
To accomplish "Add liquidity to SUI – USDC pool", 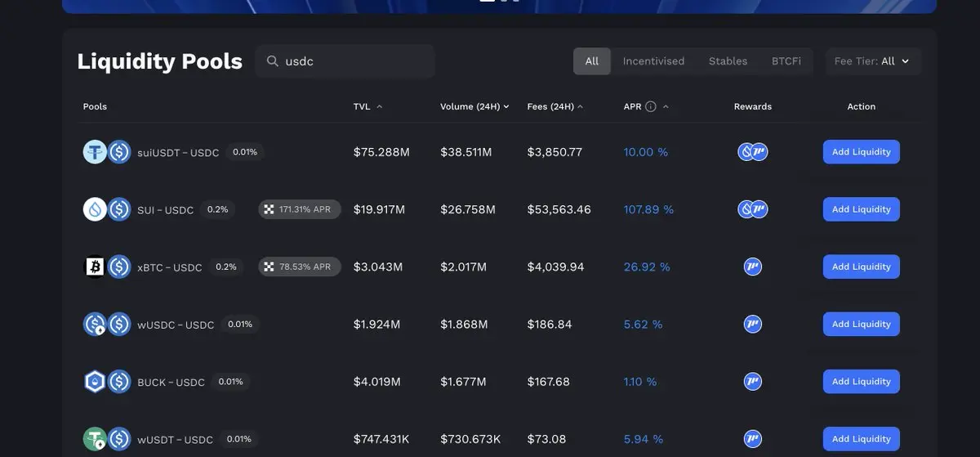I will [861, 209].
